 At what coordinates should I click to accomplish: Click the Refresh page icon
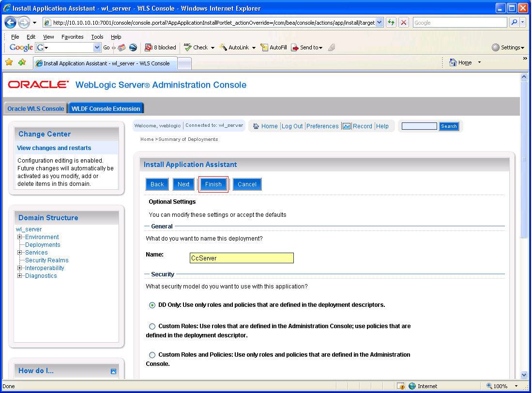point(391,22)
